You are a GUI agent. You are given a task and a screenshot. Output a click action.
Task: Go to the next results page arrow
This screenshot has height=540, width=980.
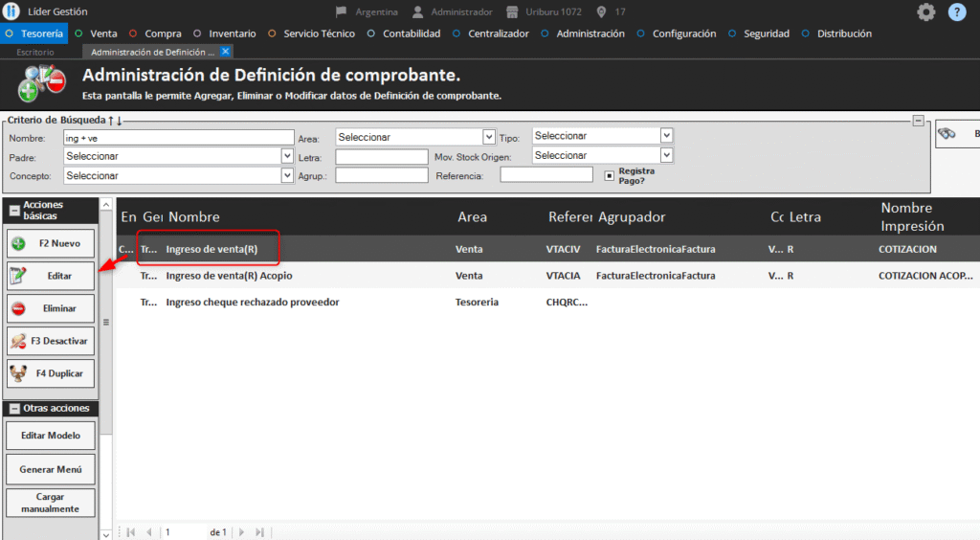(242, 531)
